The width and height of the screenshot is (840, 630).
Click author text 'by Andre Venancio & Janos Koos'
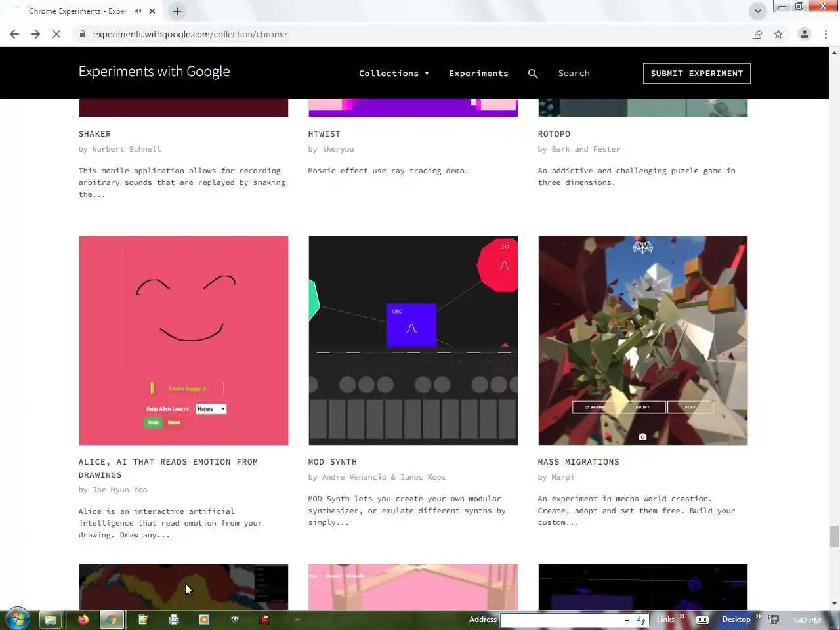[377, 477]
